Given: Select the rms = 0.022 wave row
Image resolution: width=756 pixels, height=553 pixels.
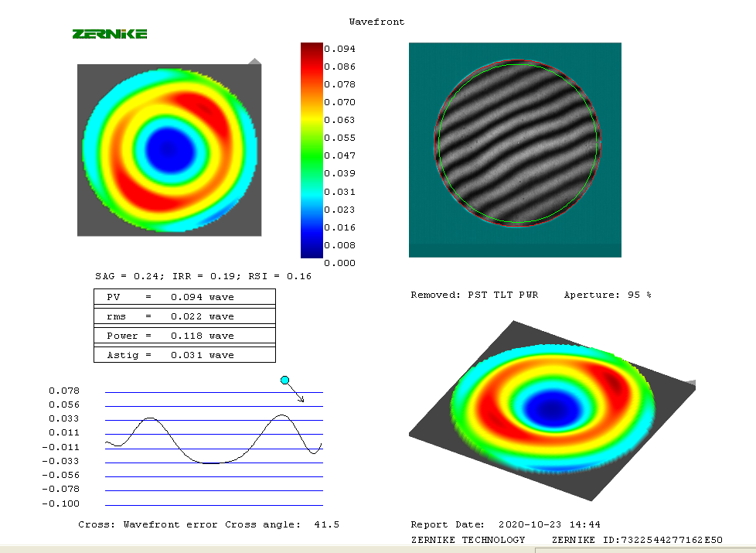Looking at the screenshot, I should (184, 316).
